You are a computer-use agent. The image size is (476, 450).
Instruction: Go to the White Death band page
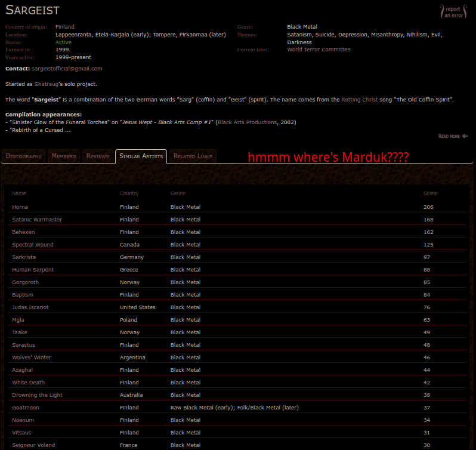(28, 383)
